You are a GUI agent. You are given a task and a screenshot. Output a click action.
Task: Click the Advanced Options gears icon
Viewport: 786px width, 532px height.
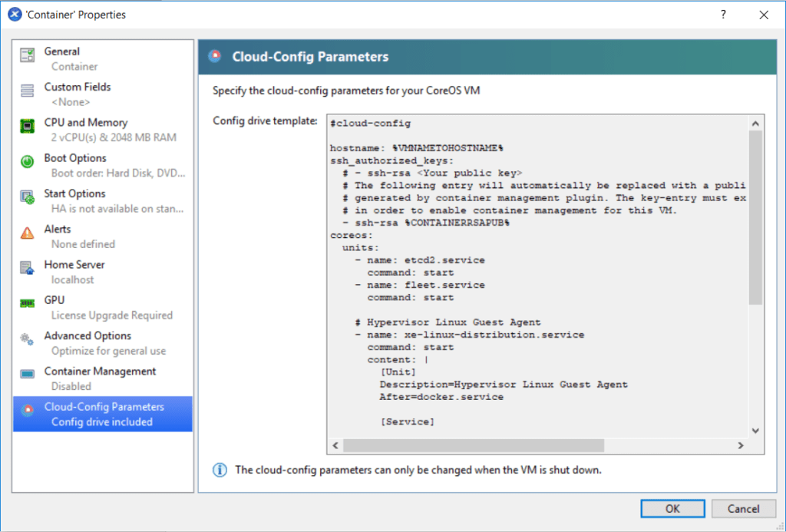(28, 339)
